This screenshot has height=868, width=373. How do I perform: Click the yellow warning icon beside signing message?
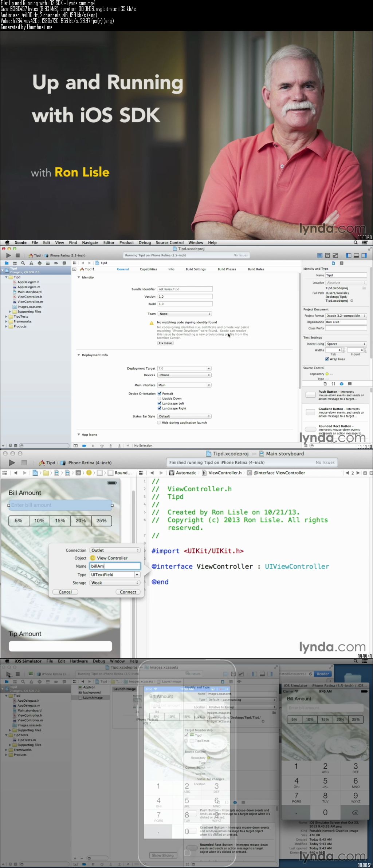[x=152, y=323]
